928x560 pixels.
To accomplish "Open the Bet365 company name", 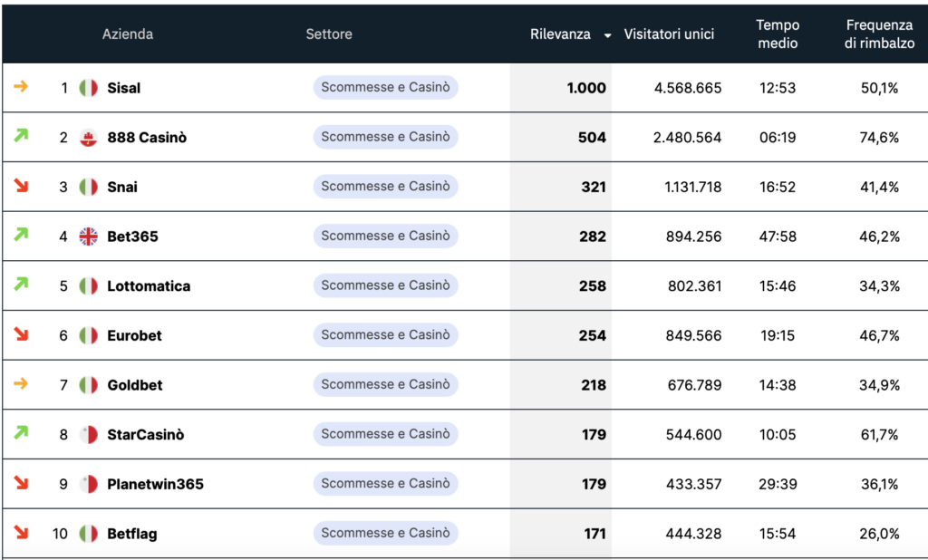I will click(132, 237).
